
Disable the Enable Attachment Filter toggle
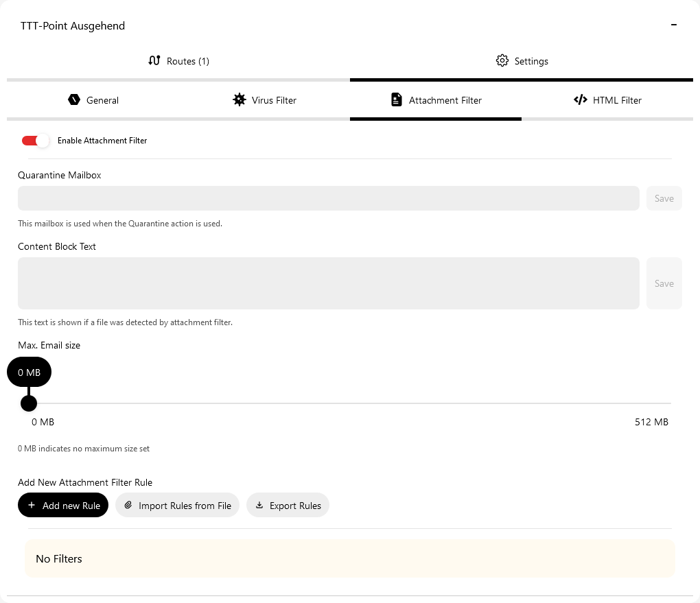35,141
